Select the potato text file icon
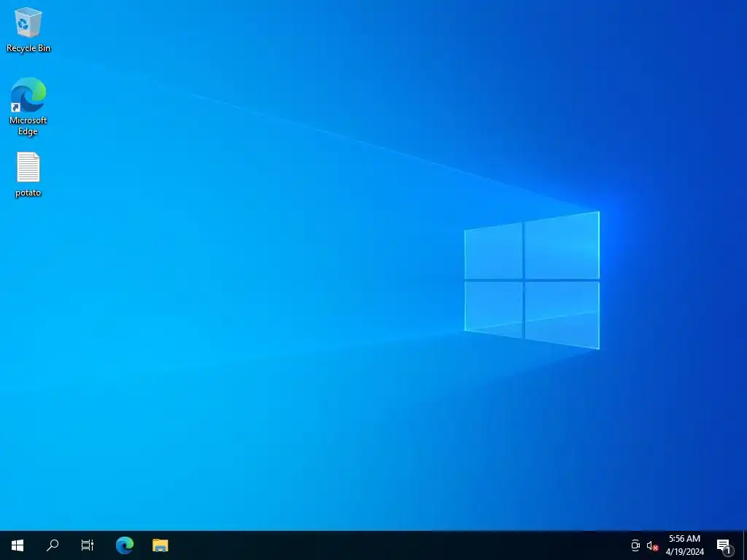The width and height of the screenshot is (747, 560). pos(28,174)
